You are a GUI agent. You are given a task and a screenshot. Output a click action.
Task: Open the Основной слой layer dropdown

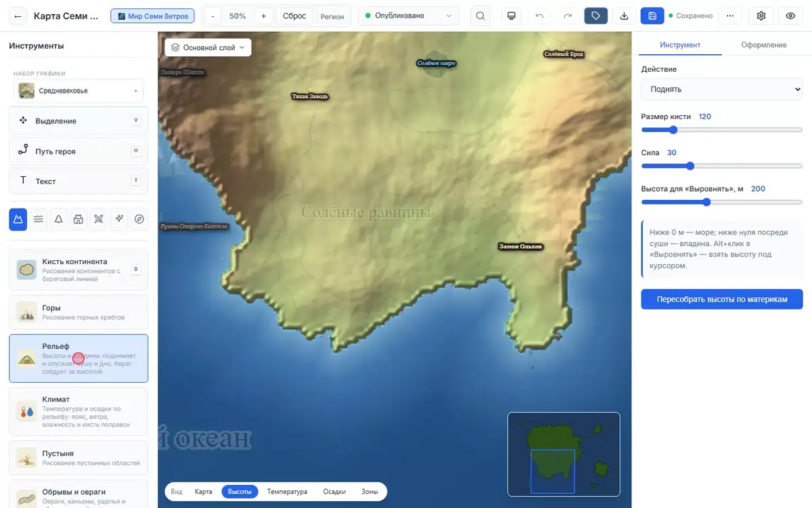click(x=208, y=47)
